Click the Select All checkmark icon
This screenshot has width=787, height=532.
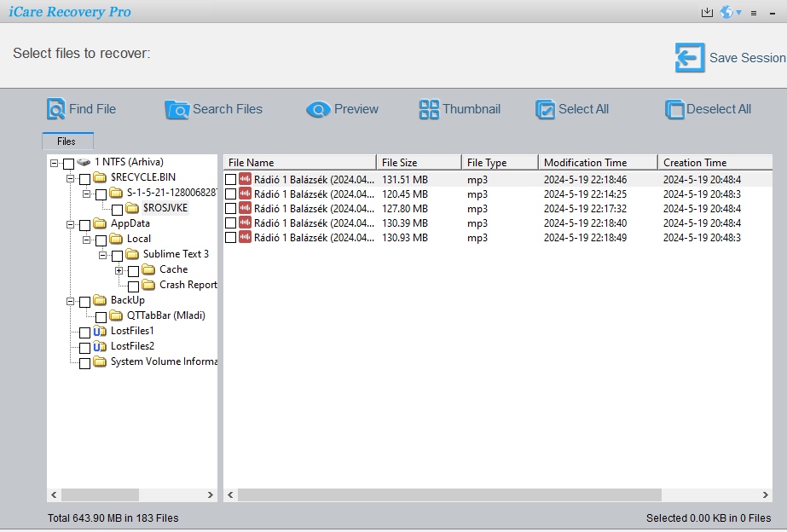[x=545, y=109]
